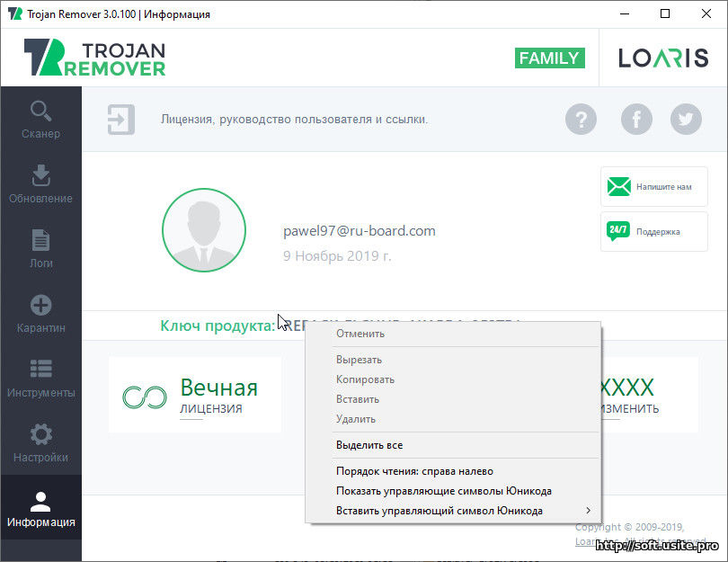The width and height of the screenshot is (728, 562).
Task: Open the Facebook round icon
Action: click(x=636, y=120)
